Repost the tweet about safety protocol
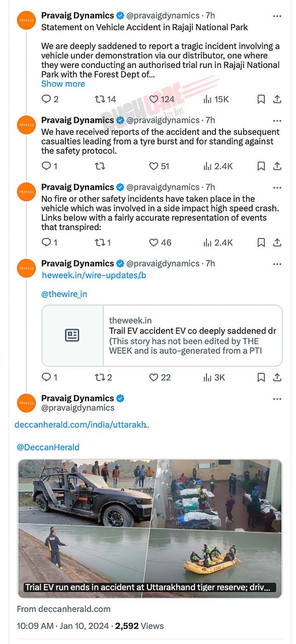296x644 pixels. pos(100,166)
